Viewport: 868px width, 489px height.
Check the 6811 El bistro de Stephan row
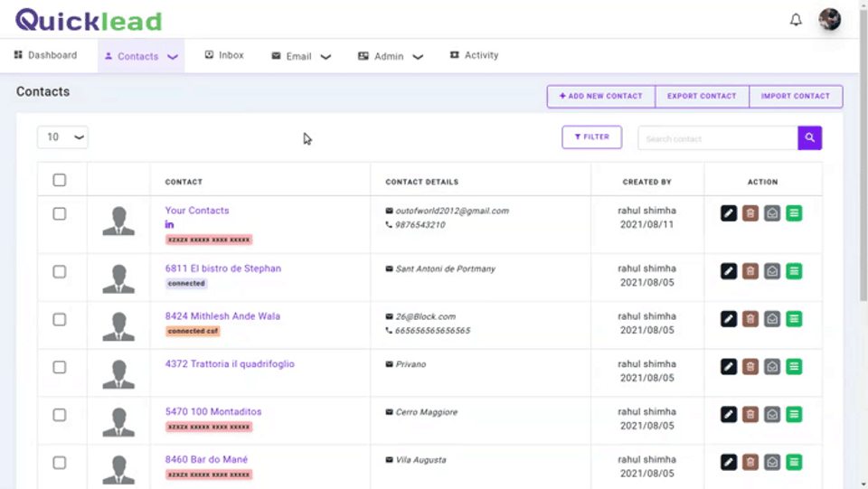coord(60,271)
